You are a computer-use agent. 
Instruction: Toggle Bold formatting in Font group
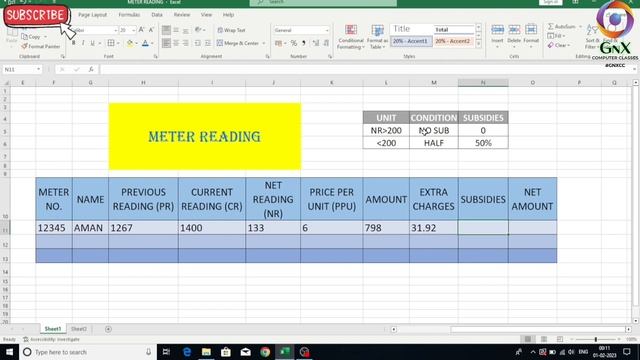tap(73, 43)
